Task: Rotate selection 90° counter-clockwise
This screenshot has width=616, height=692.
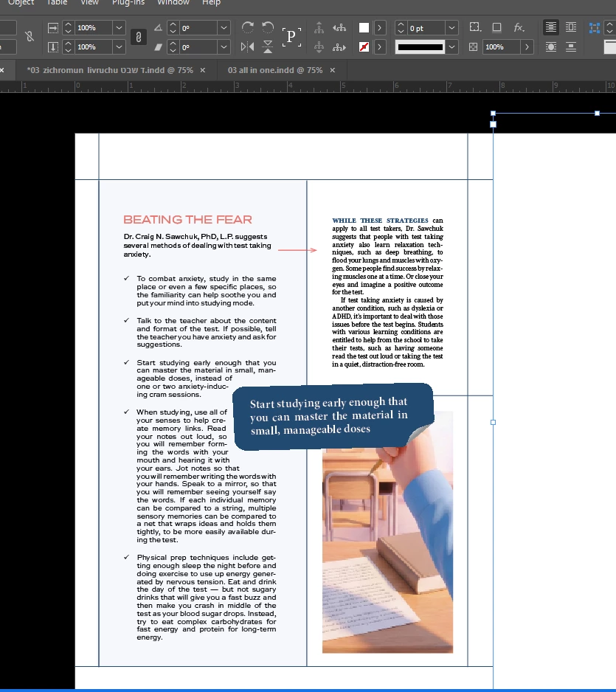Action: pyautogui.click(x=268, y=27)
